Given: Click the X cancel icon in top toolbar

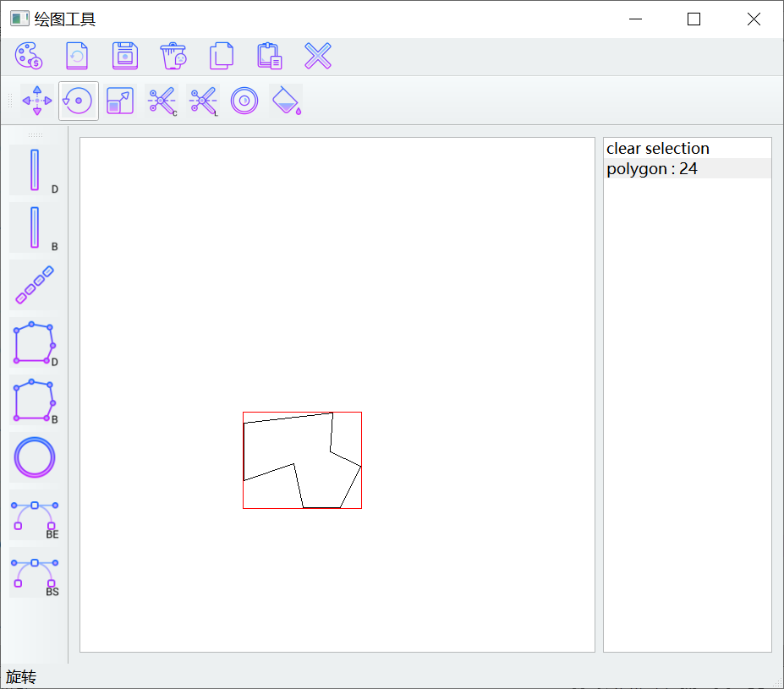Looking at the screenshot, I should point(318,56).
